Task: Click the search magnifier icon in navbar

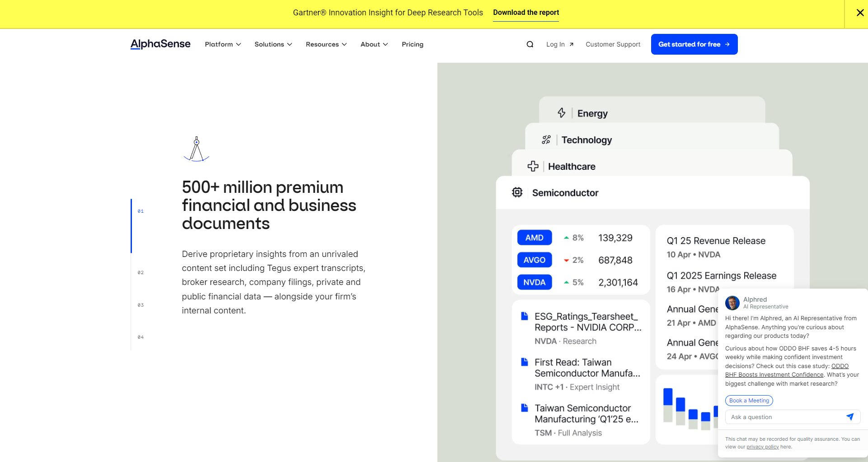Action: 530,44
